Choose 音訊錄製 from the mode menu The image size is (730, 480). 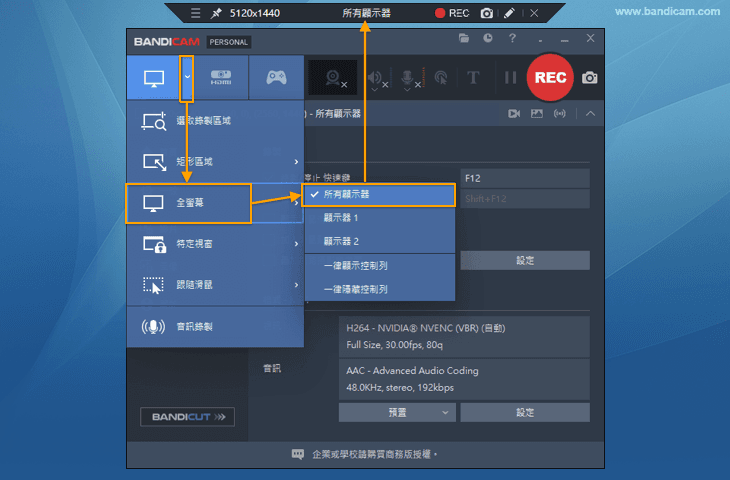pyautogui.click(x=215, y=327)
